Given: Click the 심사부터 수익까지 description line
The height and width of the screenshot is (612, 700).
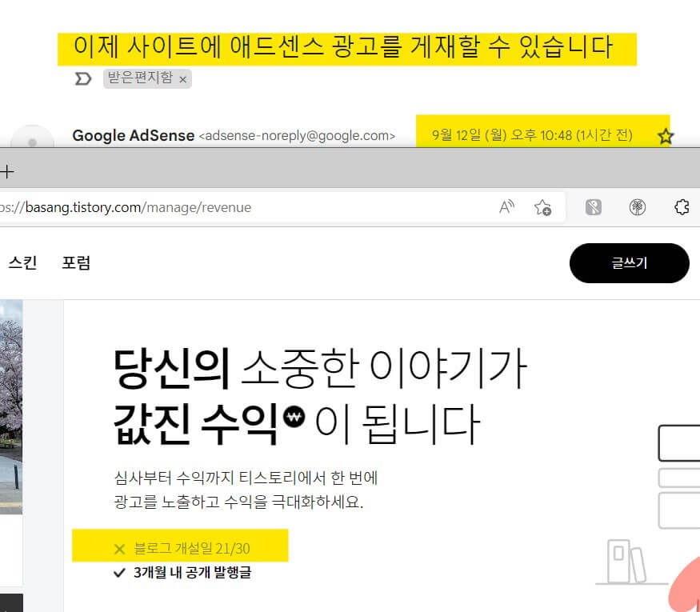Looking at the screenshot, I should tap(246, 478).
